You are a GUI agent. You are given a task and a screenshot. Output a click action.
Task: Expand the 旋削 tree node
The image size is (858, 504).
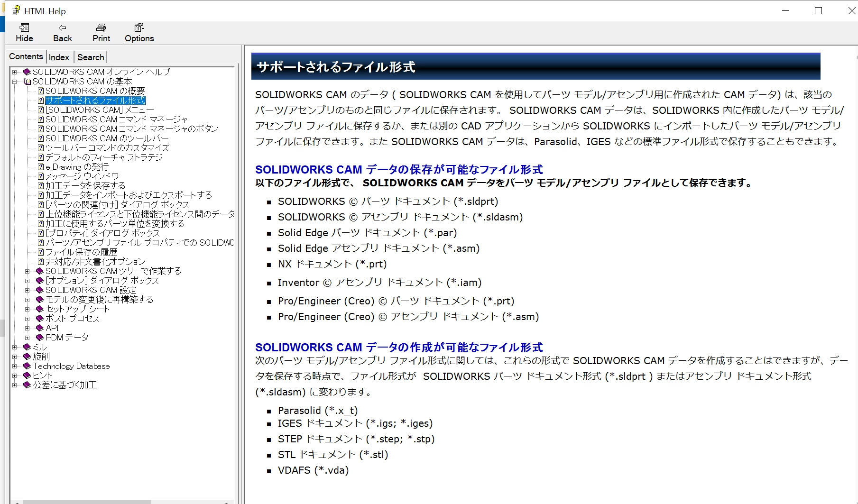(x=15, y=357)
